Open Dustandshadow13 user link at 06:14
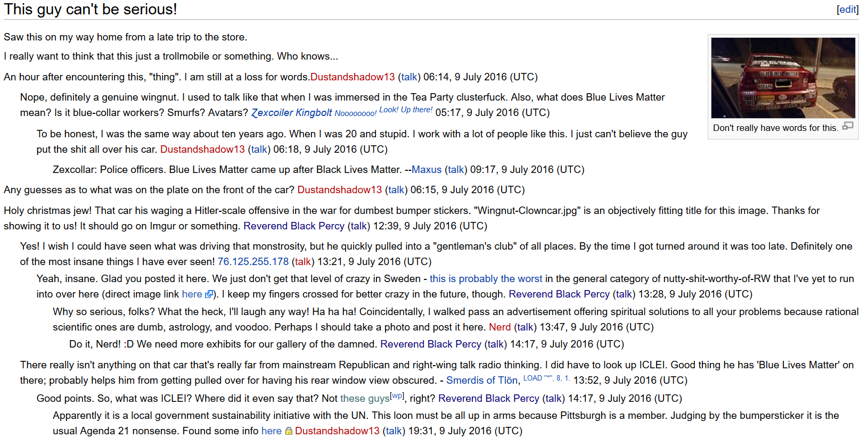The height and width of the screenshot is (446, 868). pos(353,77)
